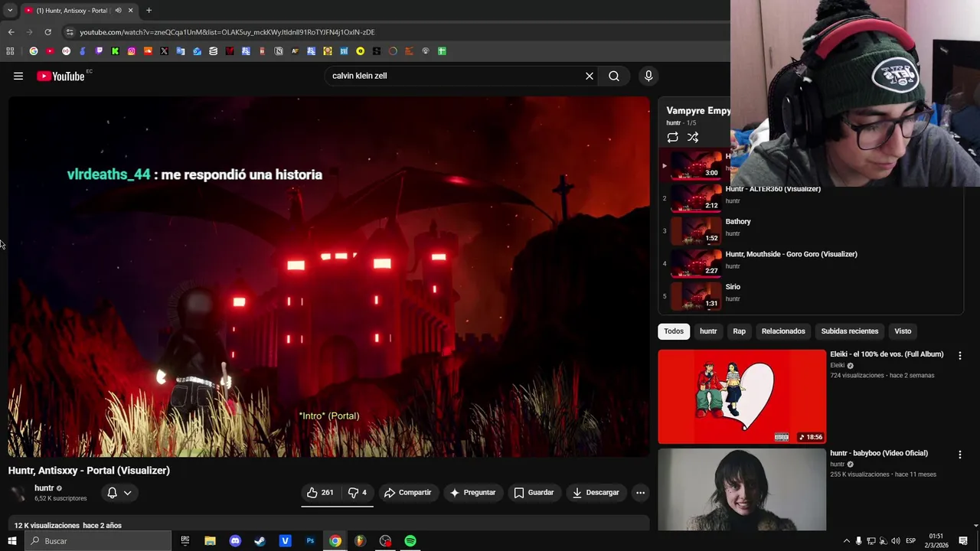980x551 pixels.
Task: Play Huntr - ALTER360 (Visualizer) from playlist
Action: pos(810,199)
